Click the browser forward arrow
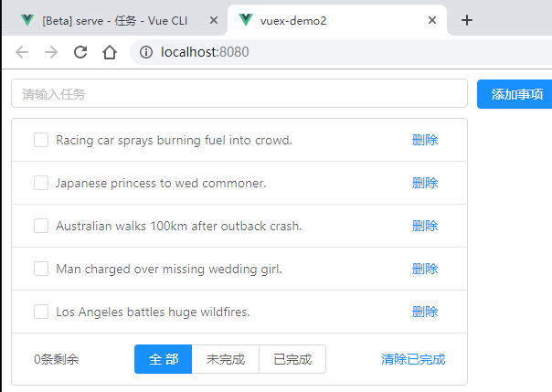Viewport: 552px width, 392px height. click(x=51, y=52)
